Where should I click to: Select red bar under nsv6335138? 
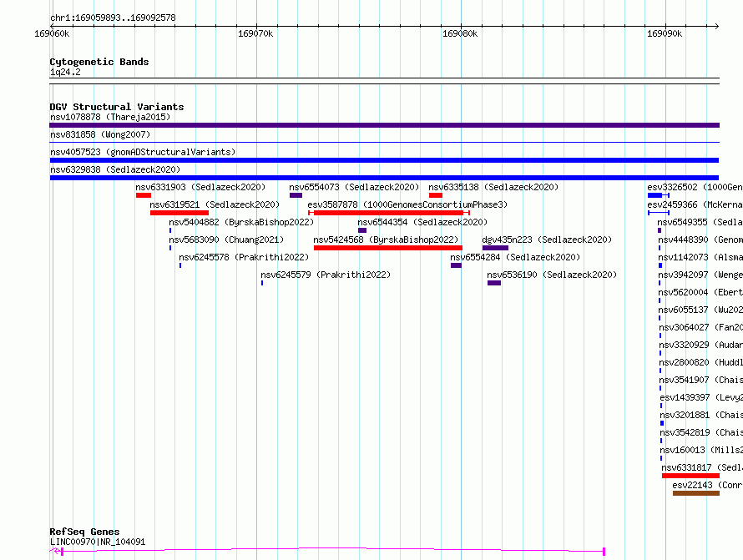[436, 195]
